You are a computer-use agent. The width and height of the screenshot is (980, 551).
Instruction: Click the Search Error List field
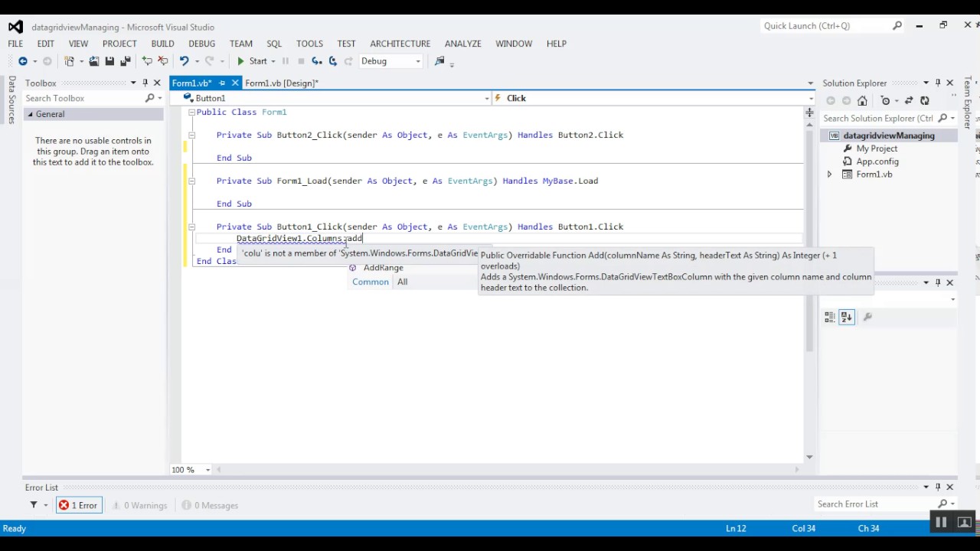tap(874, 504)
